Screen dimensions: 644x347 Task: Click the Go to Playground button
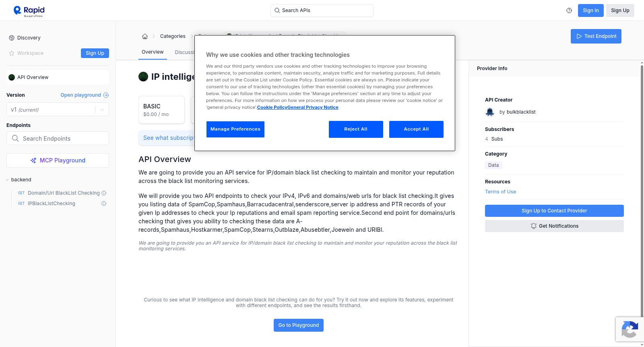[299, 325]
